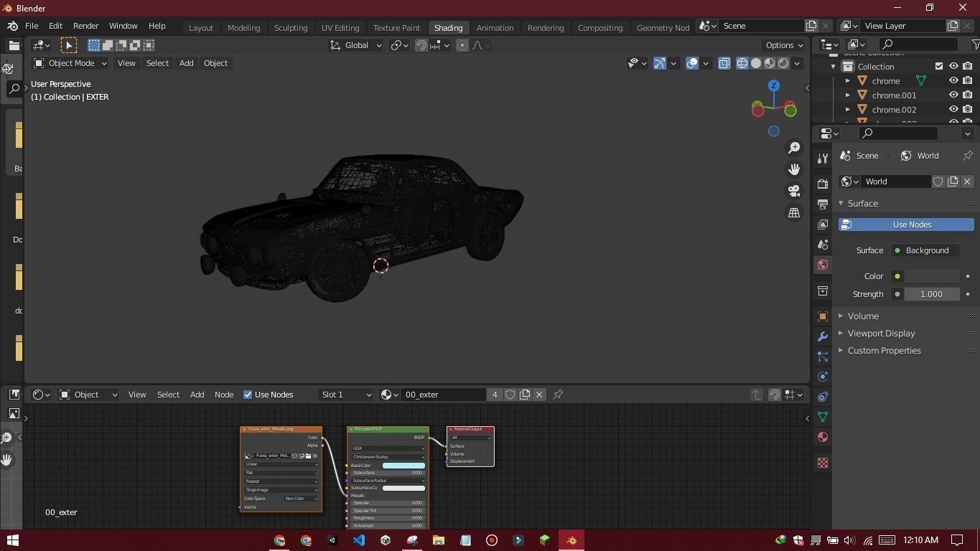Open the Collection properties tab

[x=823, y=291]
